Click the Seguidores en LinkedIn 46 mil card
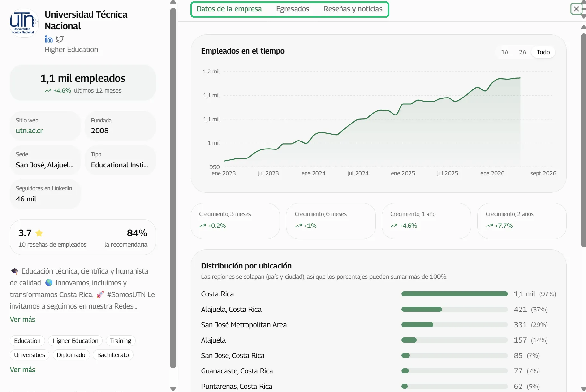 click(45, 194)
